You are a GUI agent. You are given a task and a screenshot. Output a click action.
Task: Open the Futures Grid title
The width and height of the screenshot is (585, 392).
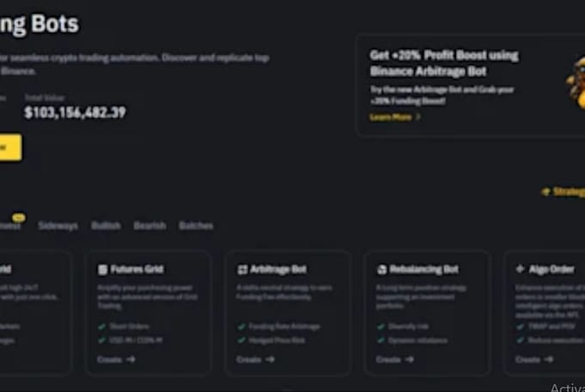(137, 269)
